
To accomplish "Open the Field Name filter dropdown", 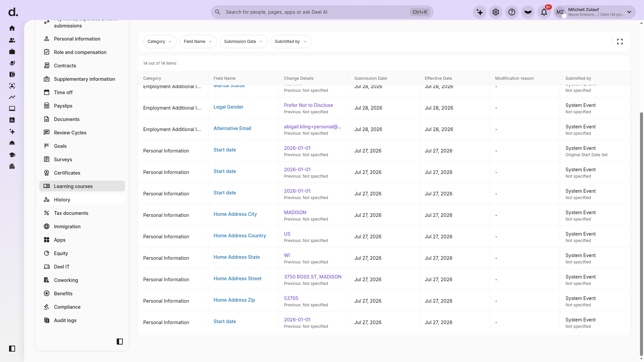I will click(x=198, y=42).
